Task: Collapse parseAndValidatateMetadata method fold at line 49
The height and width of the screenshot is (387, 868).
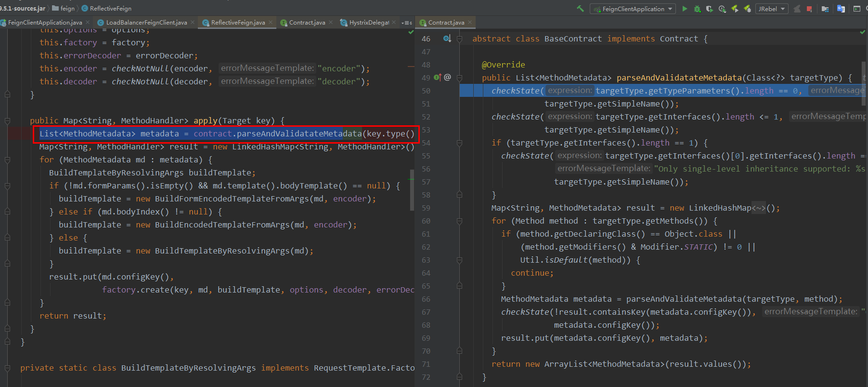Action: (x=459, y=78)
